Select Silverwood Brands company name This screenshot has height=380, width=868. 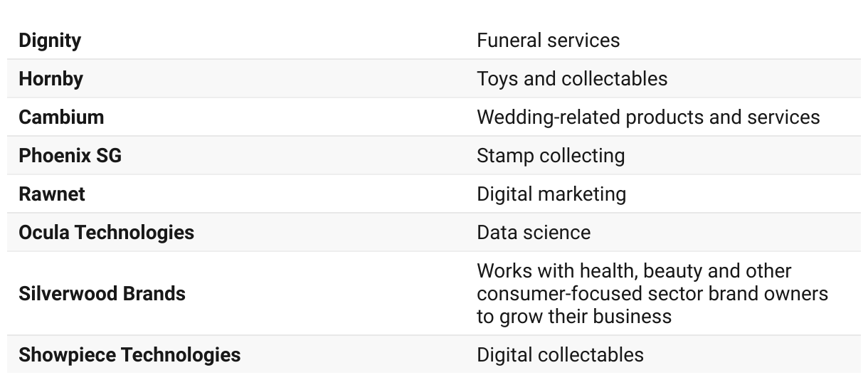click(x=102, y=293)
